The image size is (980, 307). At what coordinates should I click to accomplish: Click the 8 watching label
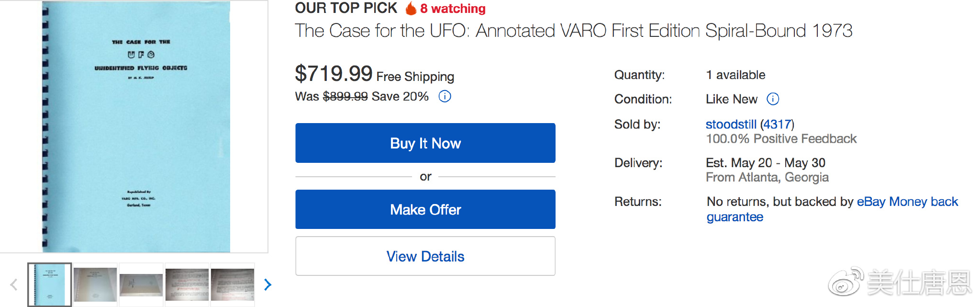(453, 9)
